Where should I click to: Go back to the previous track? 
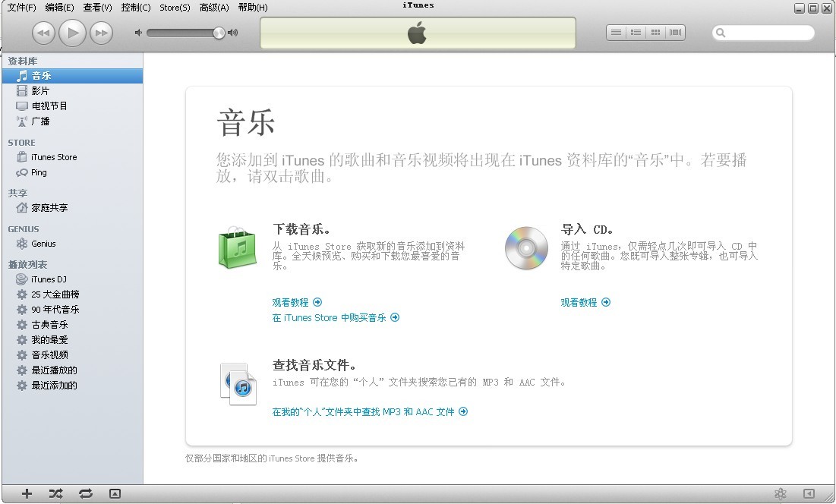tap(43, 33)
